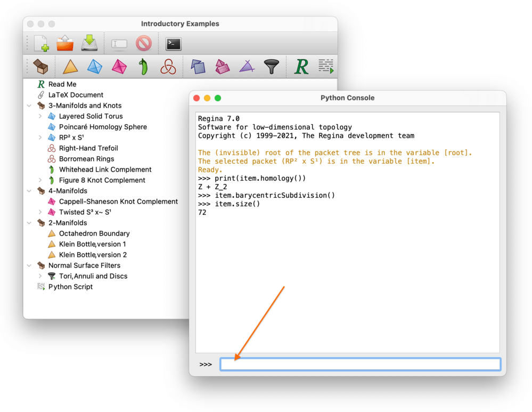Open the new surface filter tool
Image resolution: width=532 pixels, height=412 pixels.
click(272, 67)
